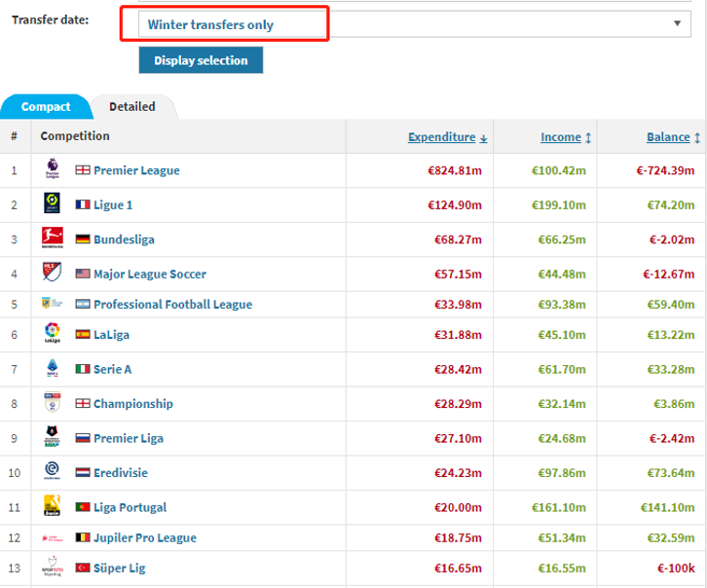Click the England flag beside Premier League
Viewport: 707px width, 588px height.
pyautogui.click(x=83, y=169)
